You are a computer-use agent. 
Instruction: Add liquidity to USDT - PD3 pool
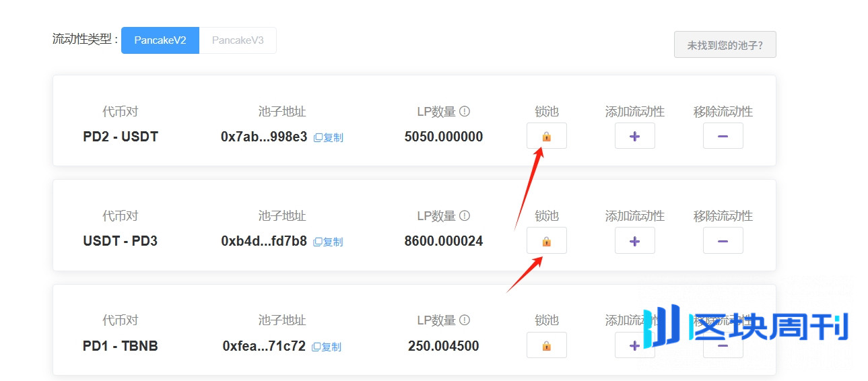pos(634,240)
